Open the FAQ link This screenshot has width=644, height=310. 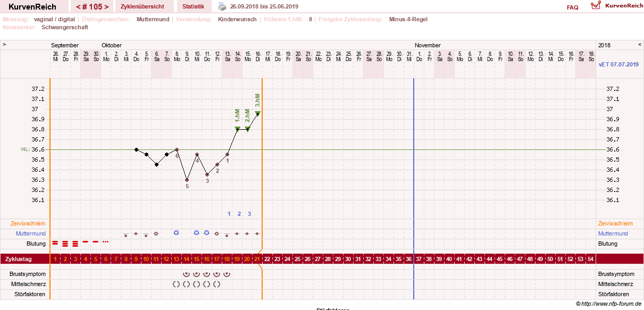tap(573, 7)
